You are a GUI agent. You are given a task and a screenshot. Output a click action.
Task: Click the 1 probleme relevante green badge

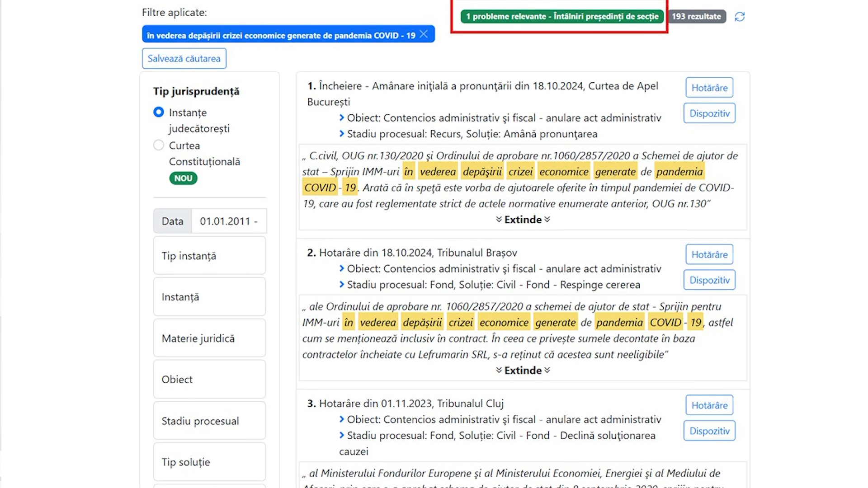tap(562, 17)
